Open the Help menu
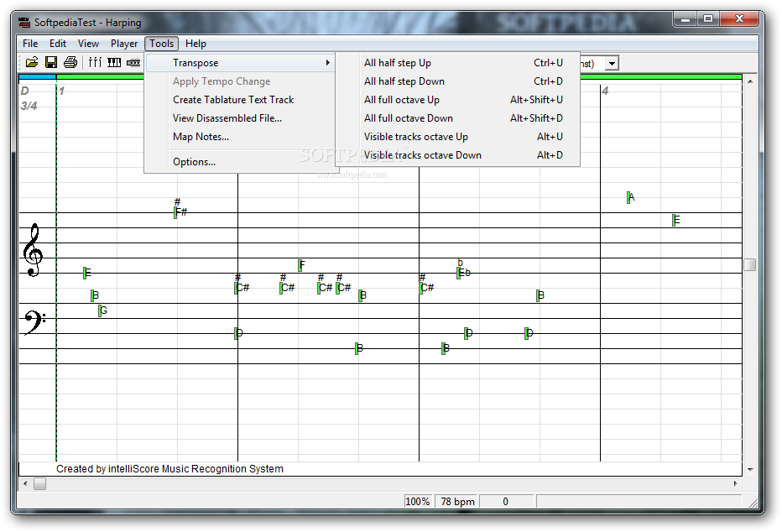Image resolution: width=782 pixels, height=532 pixels. click(x=195, y=44)
